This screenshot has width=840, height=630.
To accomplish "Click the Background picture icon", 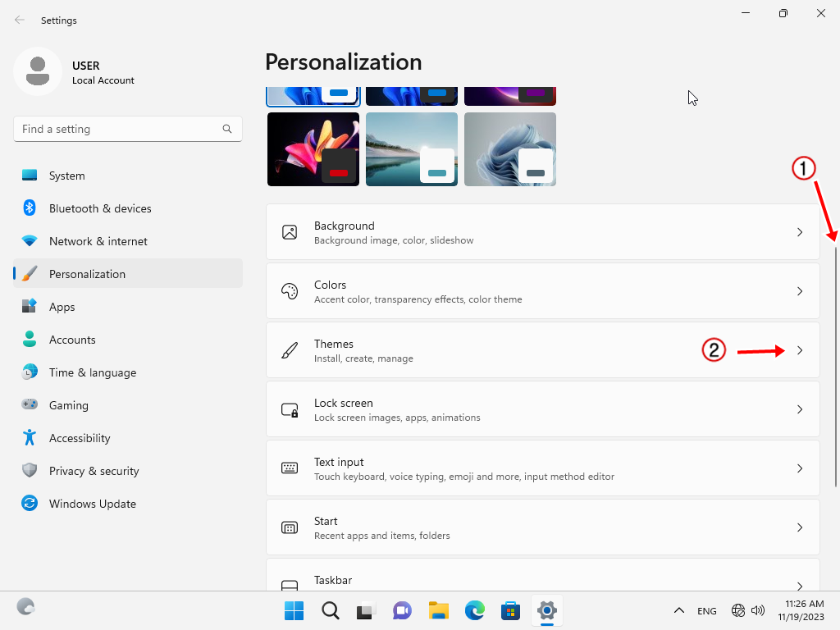I will tap(290, 232).
